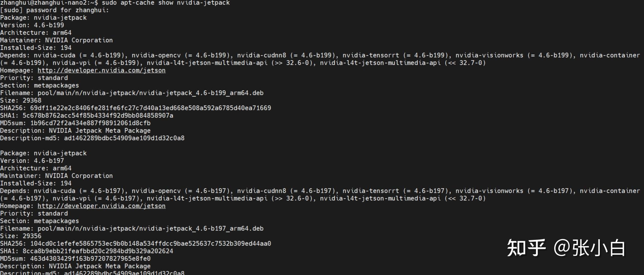This screenshot has width=644, height=275.
Task: Open the first developer.nvidia.com/jetson homepage link
Action: (101, 70)
